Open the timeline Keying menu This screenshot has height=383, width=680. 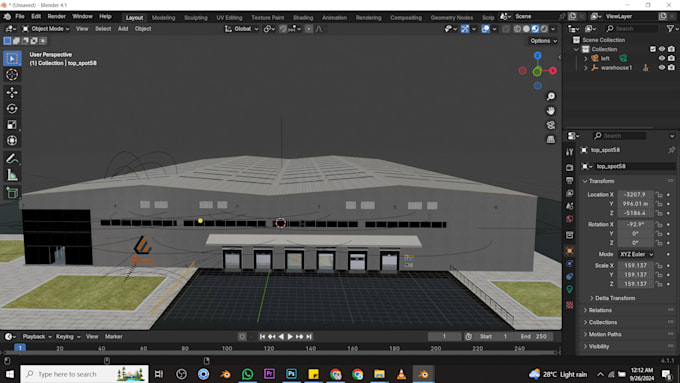(68, 337)
